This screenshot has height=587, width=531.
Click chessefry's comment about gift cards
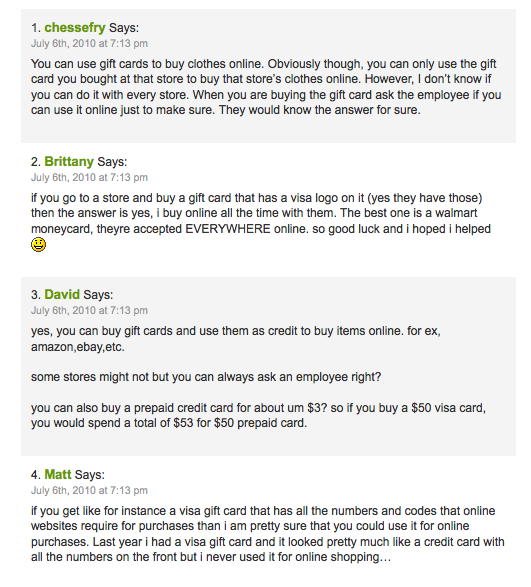[266, 87]
